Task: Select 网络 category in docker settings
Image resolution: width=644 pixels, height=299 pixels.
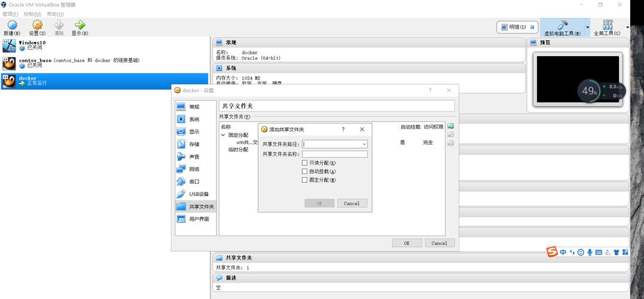Action: 195,169
